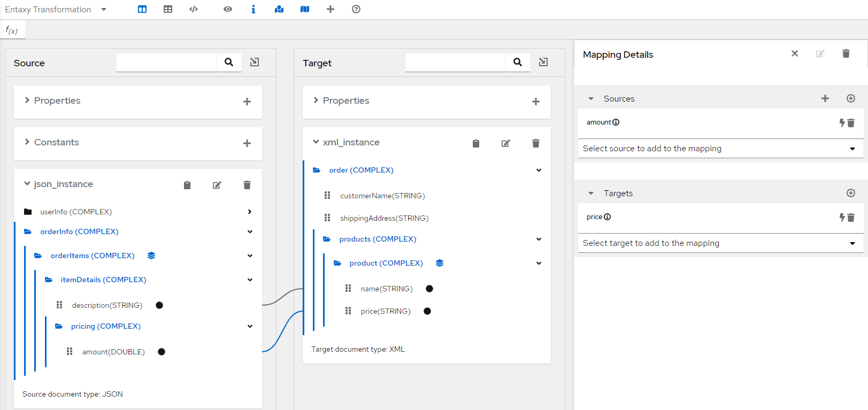This screenshot has width=868, height=410.
Task: Expand the userInfo (COMPLEX) node
Action: (x=249, y=212)
